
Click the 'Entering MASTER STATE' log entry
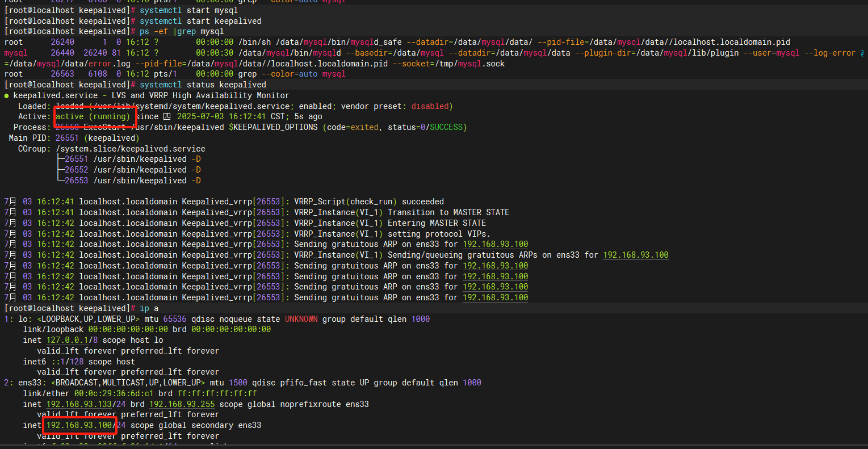coord(441,223)
